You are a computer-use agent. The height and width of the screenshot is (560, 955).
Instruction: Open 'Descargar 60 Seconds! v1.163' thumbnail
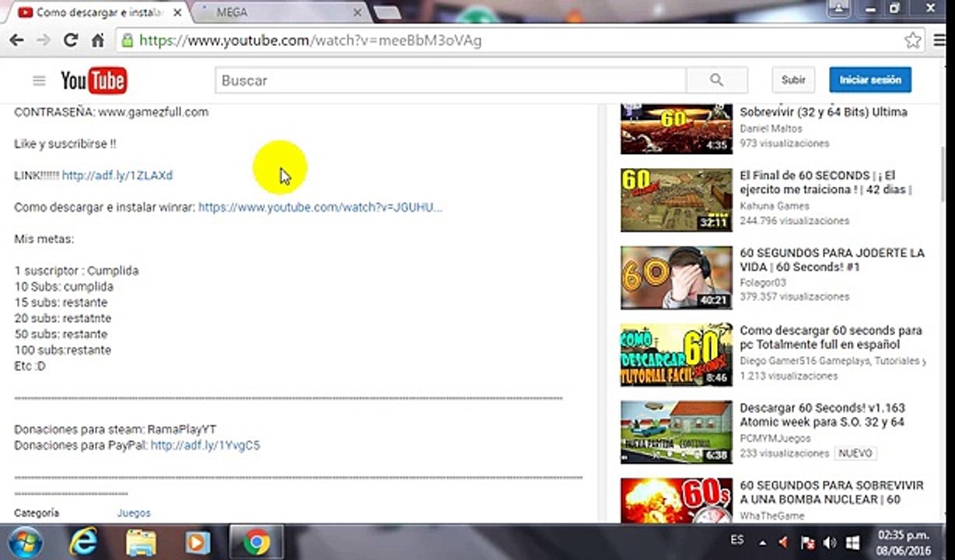click(x=677, y=432)
